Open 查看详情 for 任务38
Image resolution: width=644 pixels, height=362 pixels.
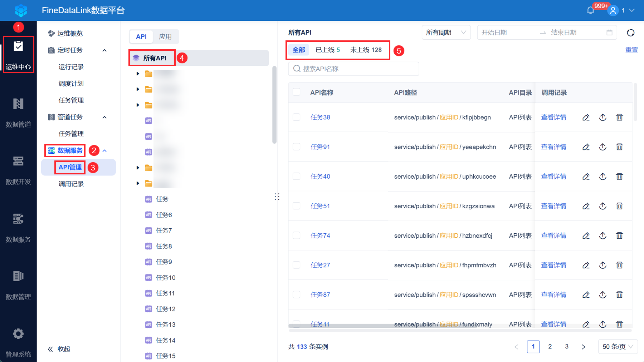(x=553, y=117)
